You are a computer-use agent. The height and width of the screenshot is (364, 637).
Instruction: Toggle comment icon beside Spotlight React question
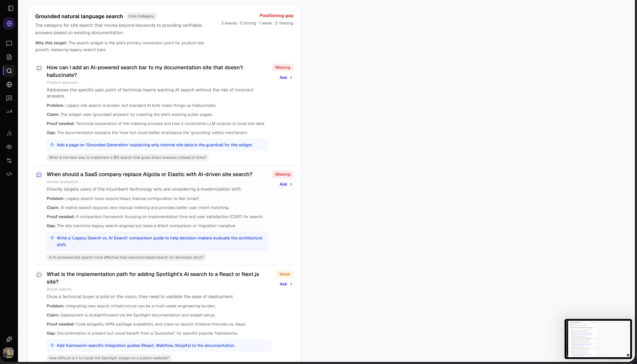(39, 275)
